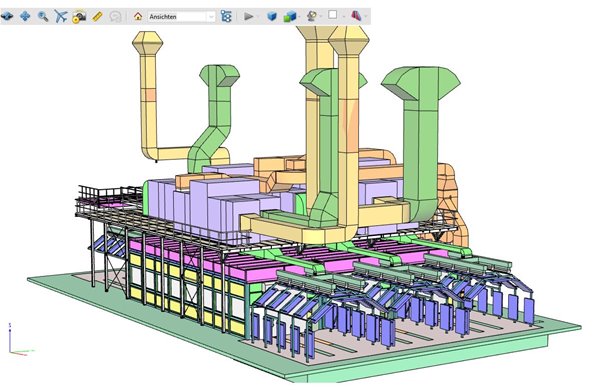Select the orbit/rotate view tool
The height and width of the screenshot is (390, 600).
coord(7,16)
